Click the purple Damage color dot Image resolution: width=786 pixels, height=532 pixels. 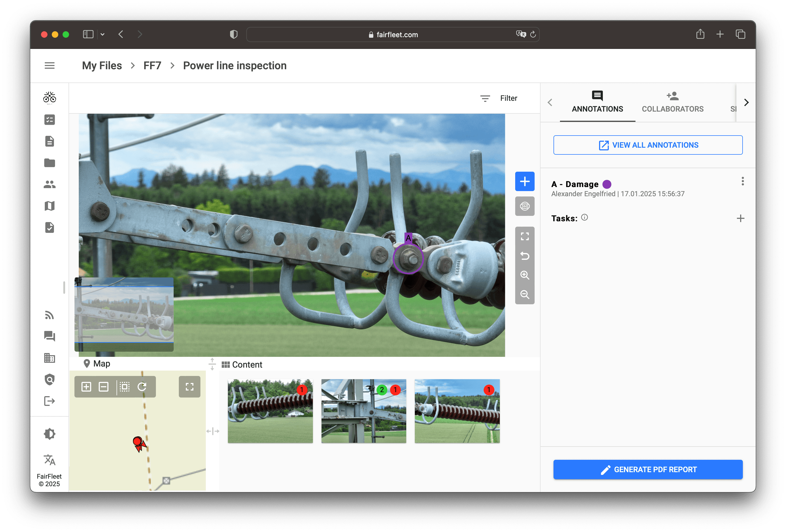click(x=607, y=184)
